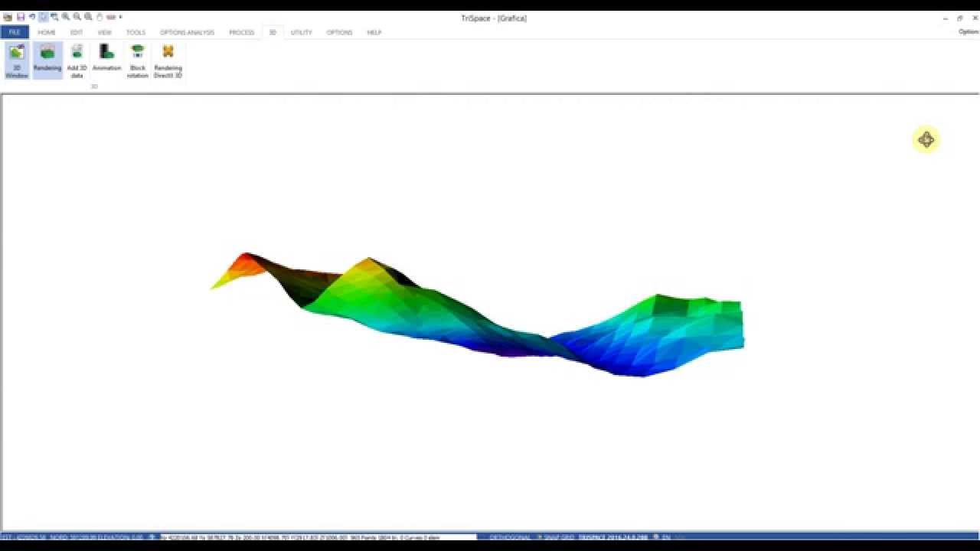Switch to the TOOLS ribbon tab
Image resolution: width=980 pixels, height=551 pixels.
pyautogui.click(x=136, y=32)
